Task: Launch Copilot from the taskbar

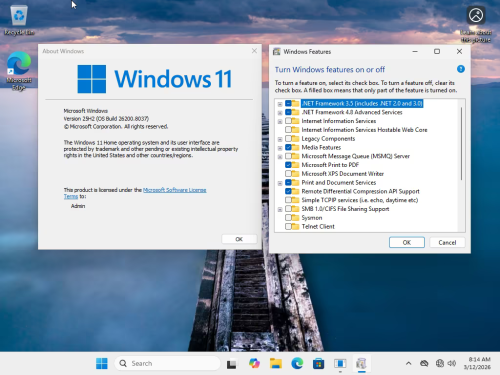Action: (254, 363)
